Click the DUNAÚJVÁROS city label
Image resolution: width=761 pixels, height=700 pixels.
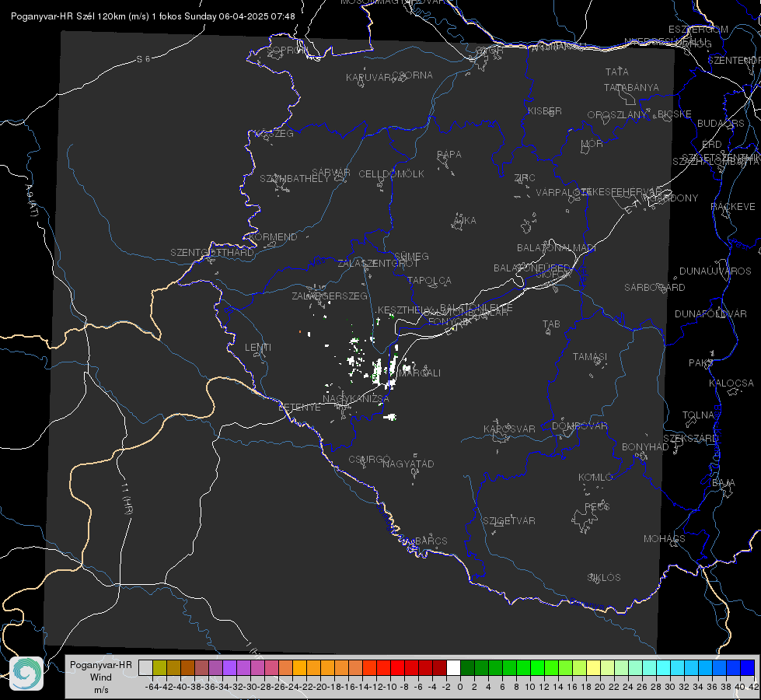(x=715, y=271)
